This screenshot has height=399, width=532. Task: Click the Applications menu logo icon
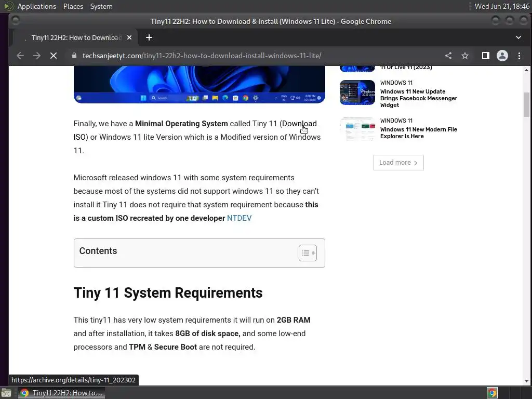[x=8, y=6]
